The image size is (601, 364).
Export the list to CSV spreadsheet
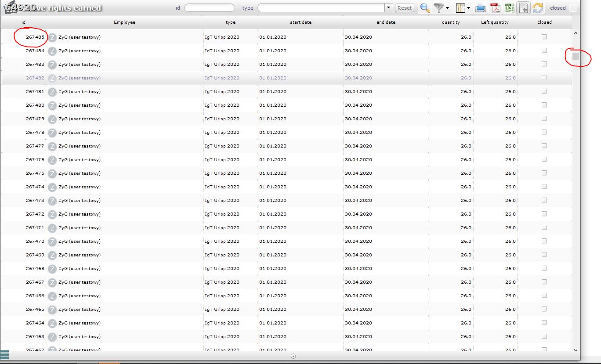(x=510, y=8)
